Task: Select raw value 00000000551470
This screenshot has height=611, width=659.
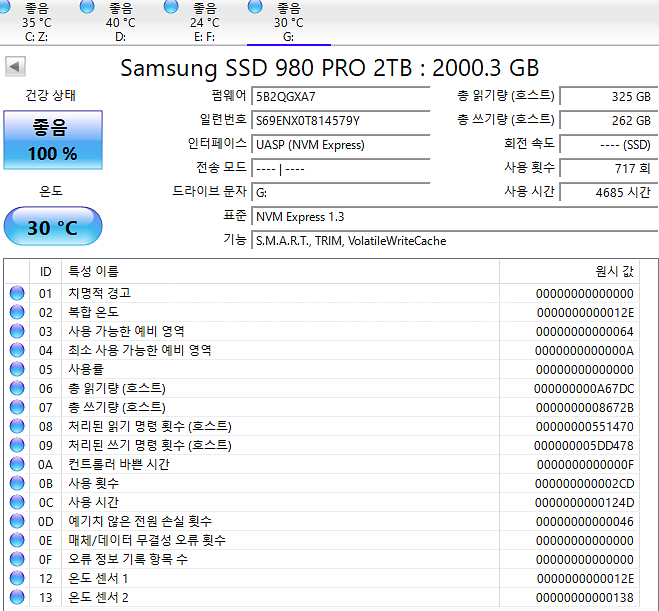Action: (585, 427)
